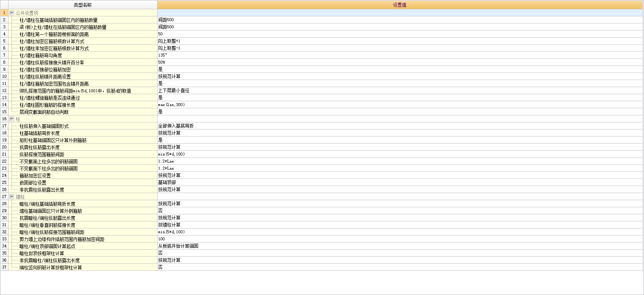Edit the 135° hook angle value

click(400, 55)
